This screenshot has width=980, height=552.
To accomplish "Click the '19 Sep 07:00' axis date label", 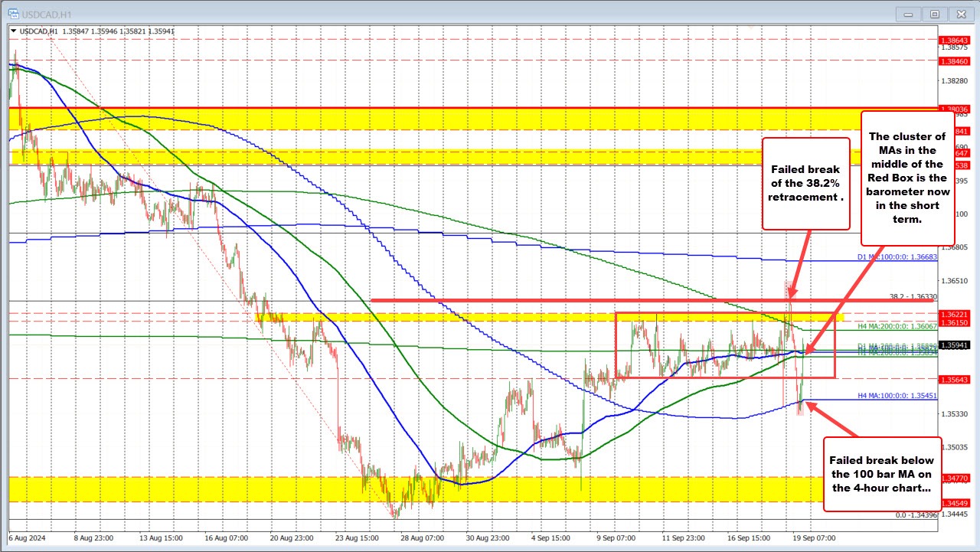I will pyautogui.click(x=814, y=538).
